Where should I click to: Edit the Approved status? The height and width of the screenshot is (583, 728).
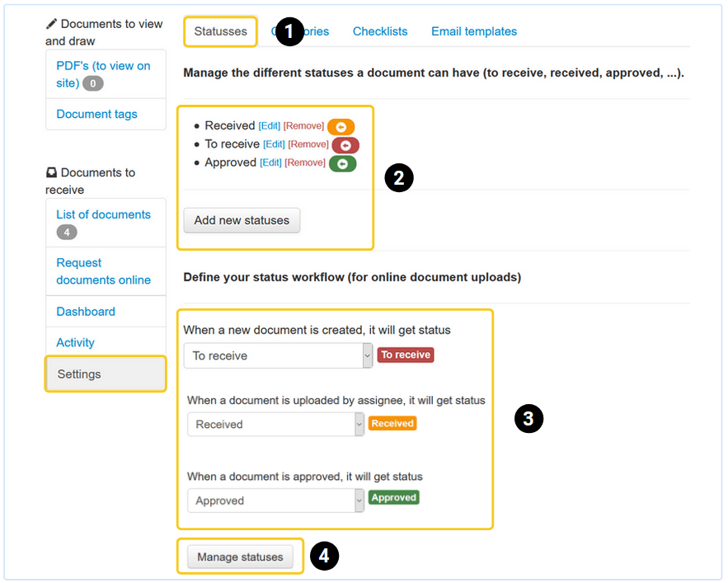pos(270,162)
